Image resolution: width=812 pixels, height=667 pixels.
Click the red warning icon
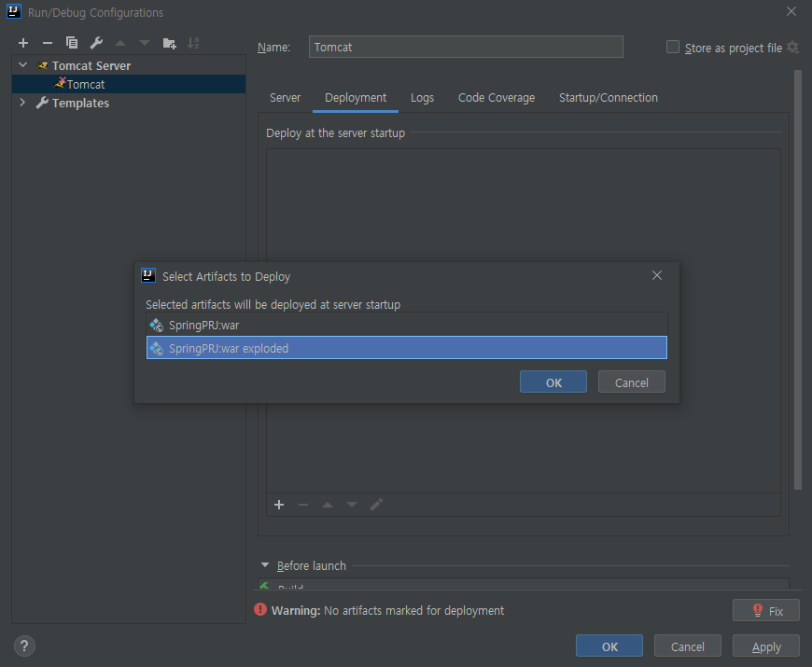[x=260, y=609]
